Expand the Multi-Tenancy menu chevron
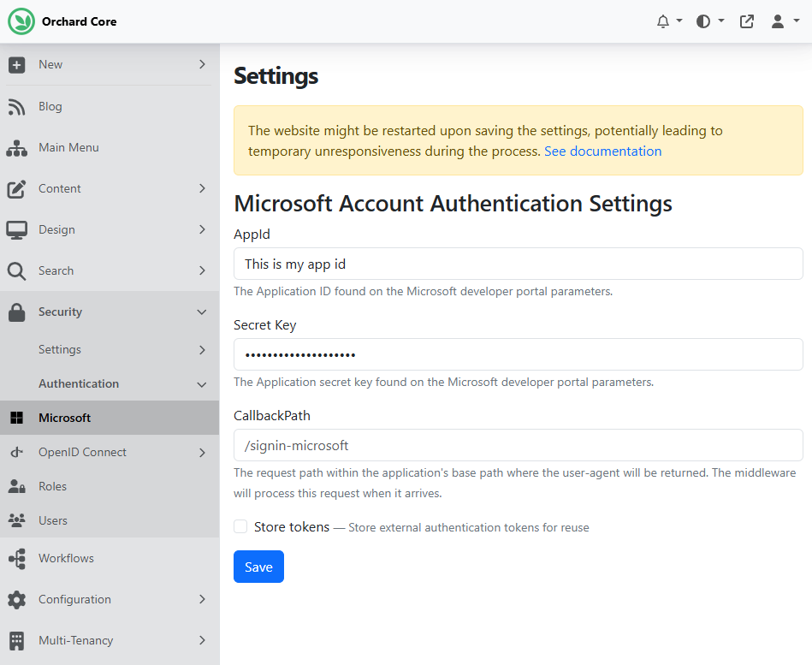This screenshot has height=665, width=812. (x=203, y=640)
